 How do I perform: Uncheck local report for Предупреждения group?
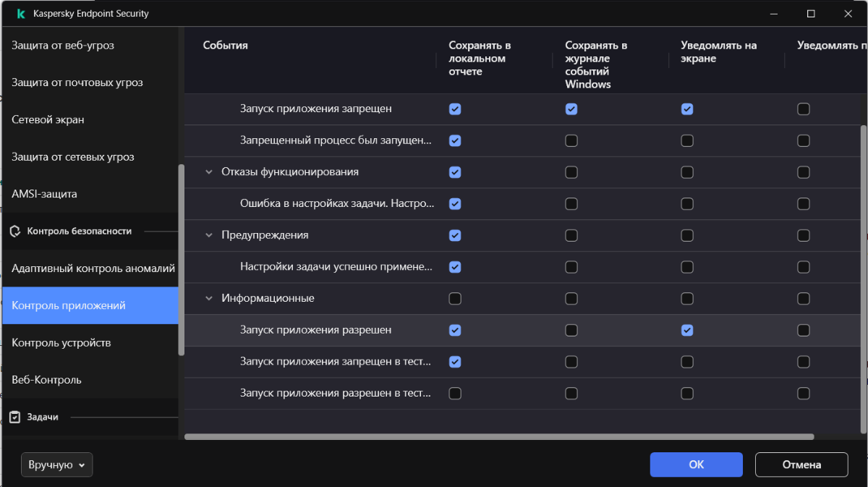455,235
